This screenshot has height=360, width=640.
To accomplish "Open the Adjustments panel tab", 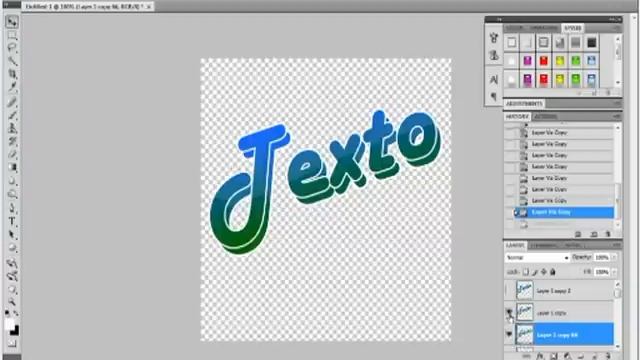I will coord(524,104).
